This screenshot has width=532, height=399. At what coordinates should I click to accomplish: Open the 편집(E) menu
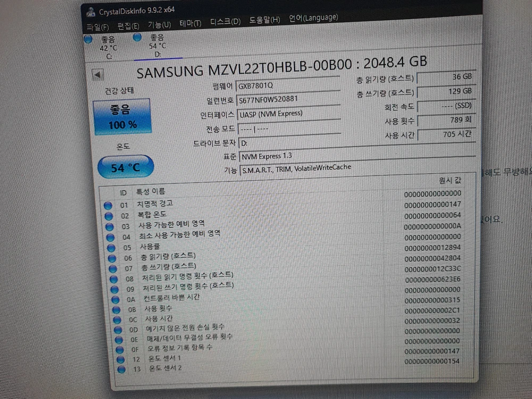coord(128,26)
